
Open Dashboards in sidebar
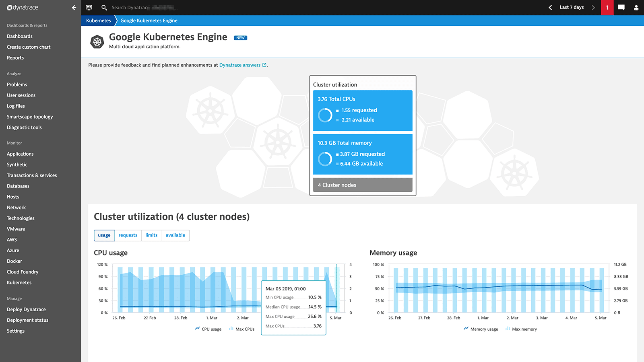[x=20, y=36]
